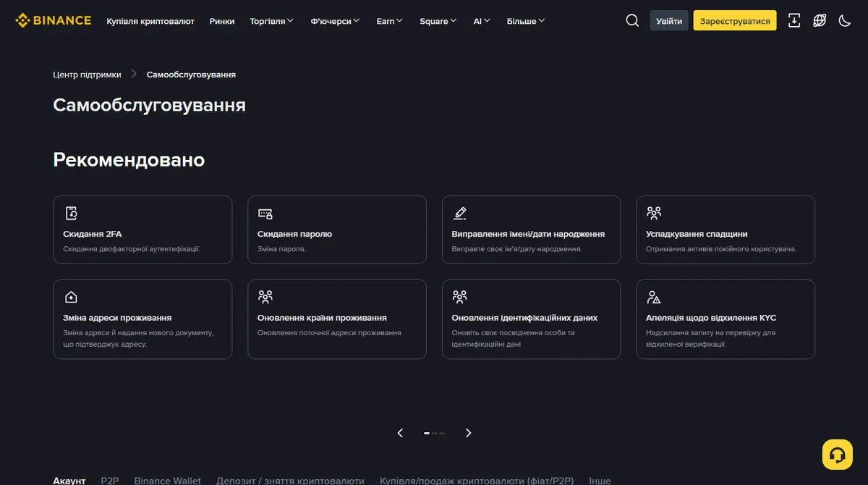Viewport: 868px width, 485px height.
Task: Open the Скидання 2FA card title
Action: coord(93,234)
